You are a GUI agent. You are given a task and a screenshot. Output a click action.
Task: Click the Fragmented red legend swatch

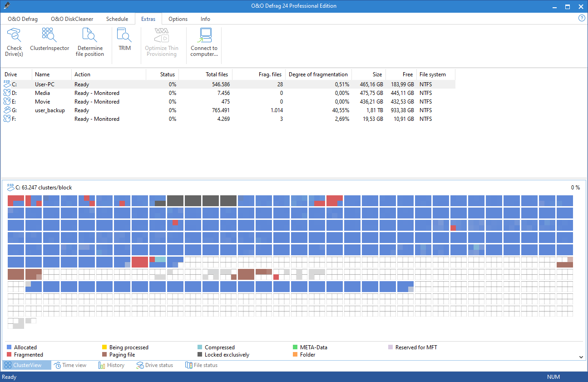(x=9, y=355)
